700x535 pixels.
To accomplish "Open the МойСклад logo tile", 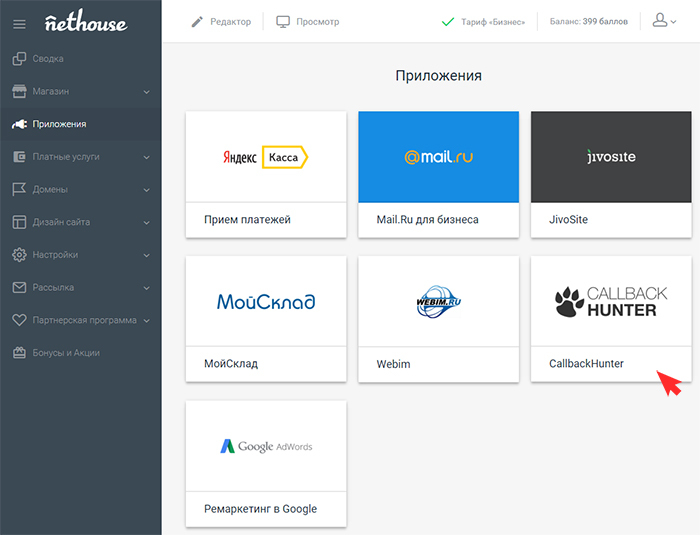I will [x=266, y=301].
